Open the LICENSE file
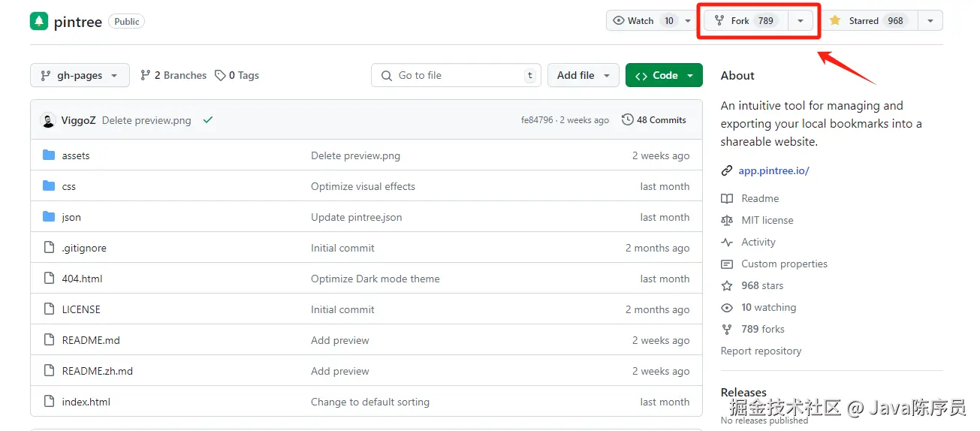 point(81,309)
